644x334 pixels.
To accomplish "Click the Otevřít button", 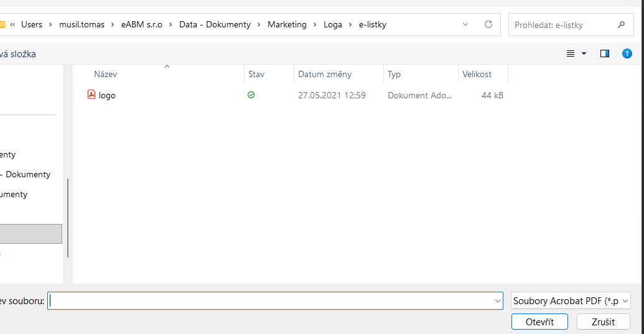I will (x=539, y=322).
